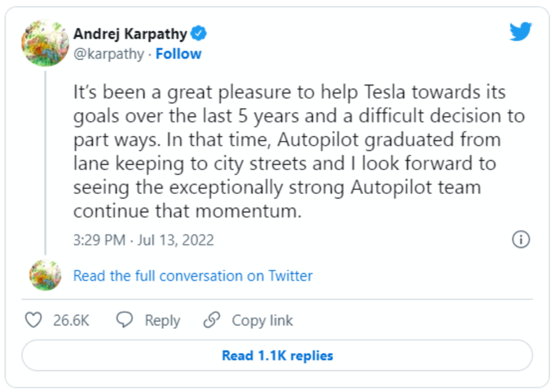Click the small avatar beside conversation link
Image resolution: width=555 pixels, height=392 pixels.
tap(45, 275)
